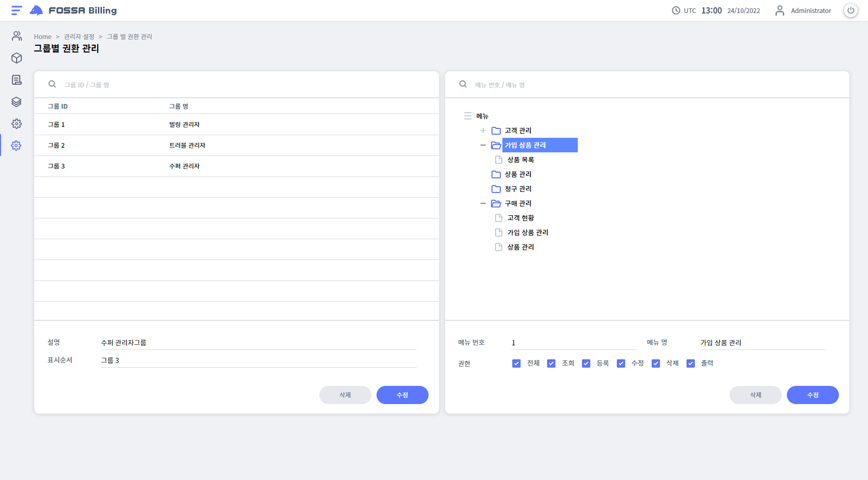868x480 pixels.
Task: Click the power logout icon
Action: click(850, 10)
